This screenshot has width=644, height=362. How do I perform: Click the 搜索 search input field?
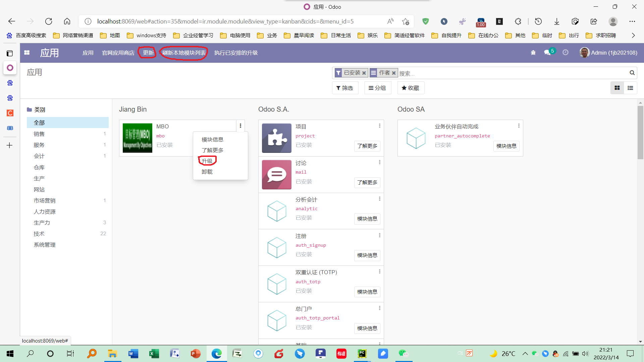513,73
